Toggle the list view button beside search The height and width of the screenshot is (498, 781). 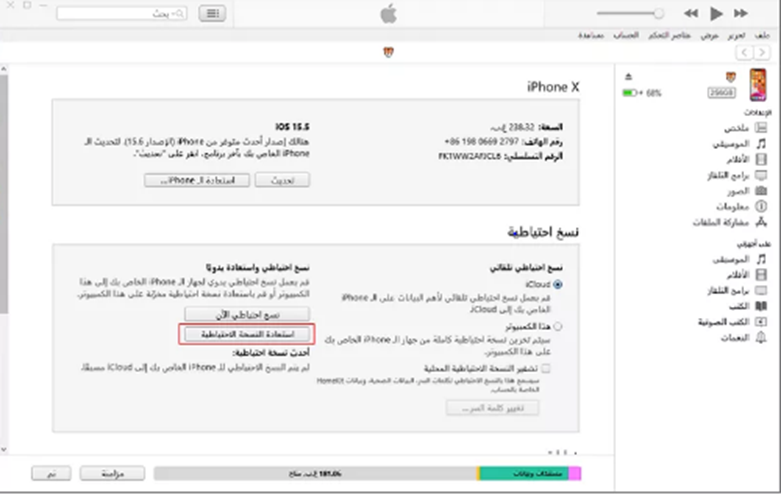click(211, 14)
